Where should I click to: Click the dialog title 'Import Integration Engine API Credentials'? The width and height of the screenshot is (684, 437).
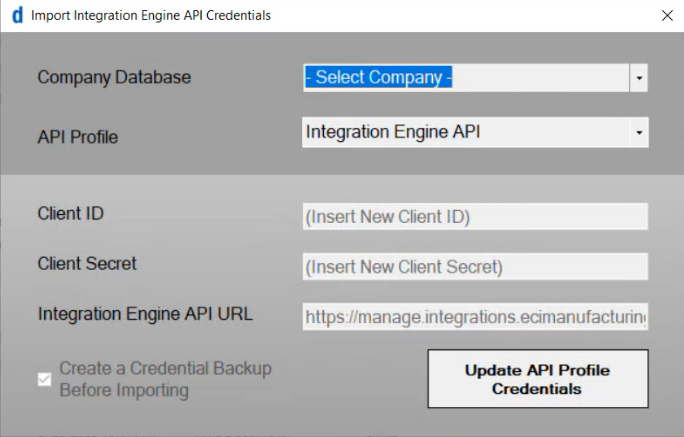(x=151, y=15)
